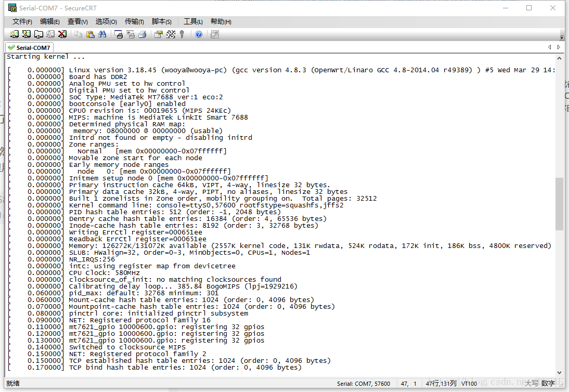Open the 文件(F) menu
This screenshot has width=569, height=392.
pos(22,22)
